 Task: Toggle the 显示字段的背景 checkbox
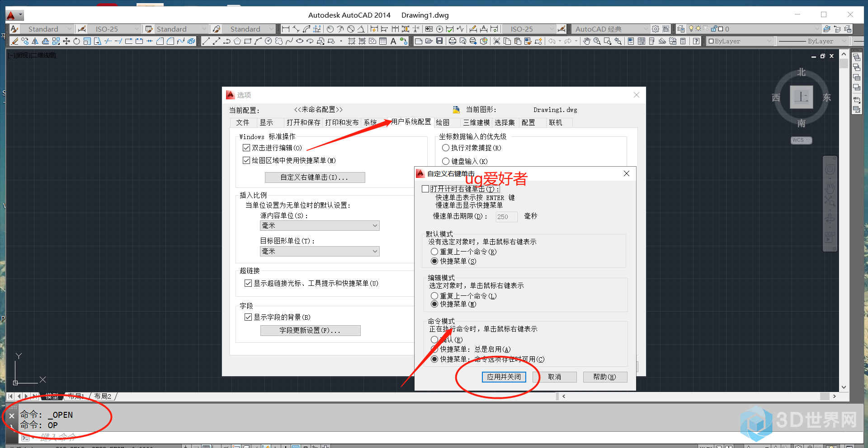248,317
